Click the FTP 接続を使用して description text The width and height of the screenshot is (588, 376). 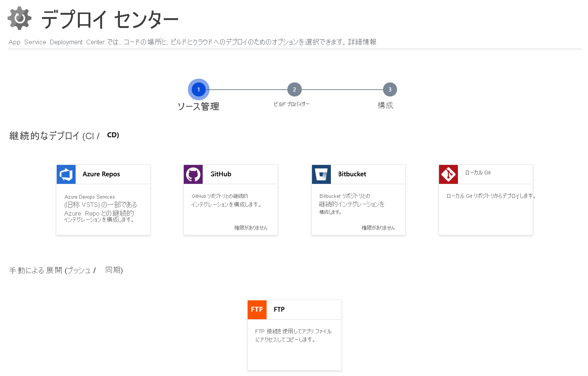pyautogui.click(x=293, y=336)
